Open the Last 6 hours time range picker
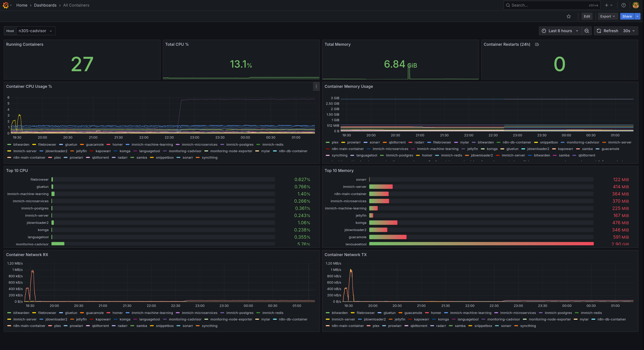 coord(560,31)
